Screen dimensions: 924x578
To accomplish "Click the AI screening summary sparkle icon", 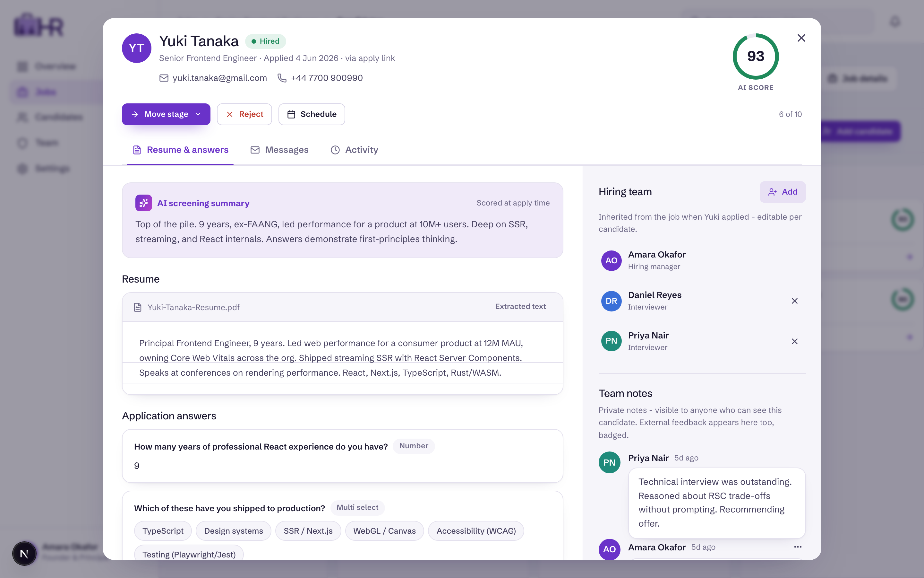I will (x=143, y=203).
